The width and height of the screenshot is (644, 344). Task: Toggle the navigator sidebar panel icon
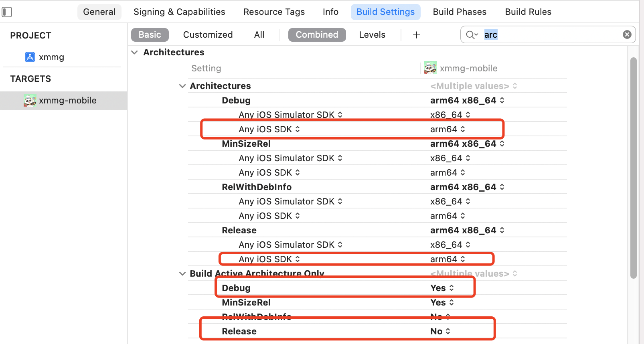pyautogui.click(x=7, y=12)
